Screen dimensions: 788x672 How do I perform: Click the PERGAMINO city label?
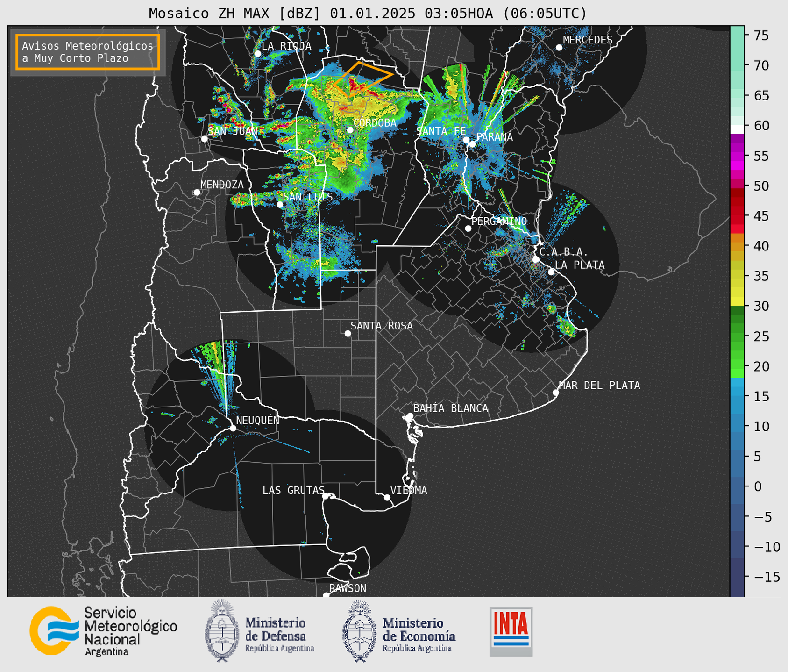tap(499, 221)
